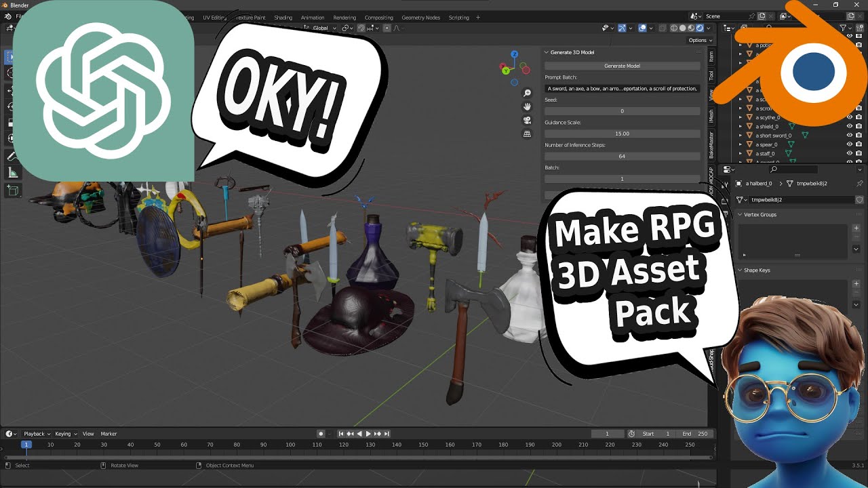Click the Guidance Scale 15.00 slider

pyautogui.click(x=622, y=134)
